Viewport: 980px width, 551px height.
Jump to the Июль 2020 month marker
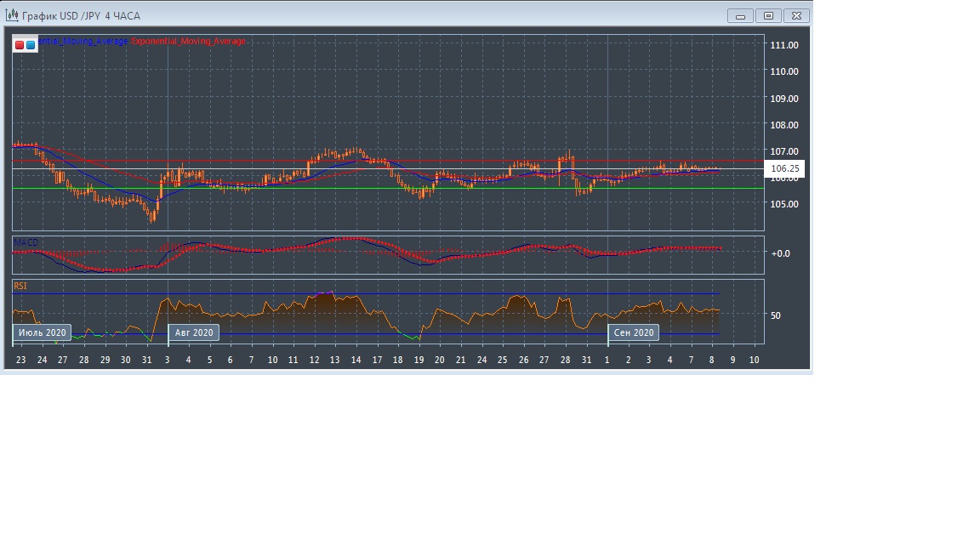pyautogui.click(x=42, y=332)
